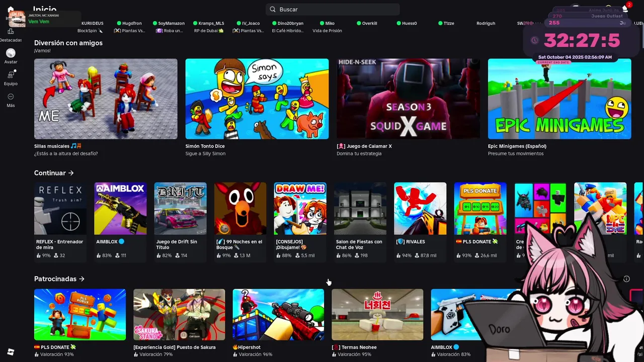Open friend HugoTron's profile
Image resolution: width=644 pixels, height=362 pixels.
coord(129,23)
